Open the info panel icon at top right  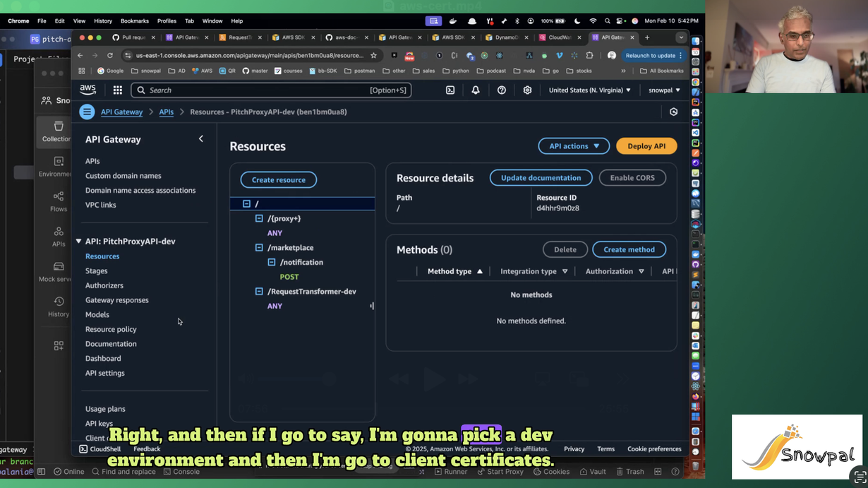pyautogui.click(x=674, y=112)
